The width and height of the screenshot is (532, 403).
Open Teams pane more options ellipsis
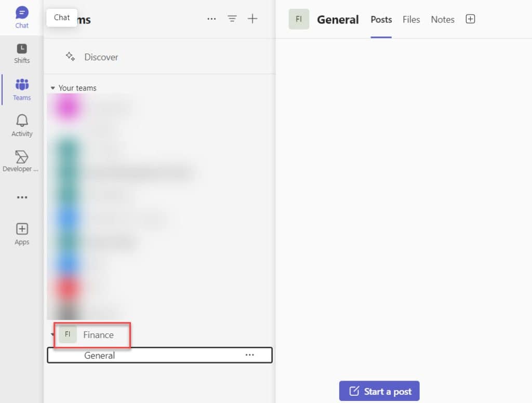coord(211,19)
